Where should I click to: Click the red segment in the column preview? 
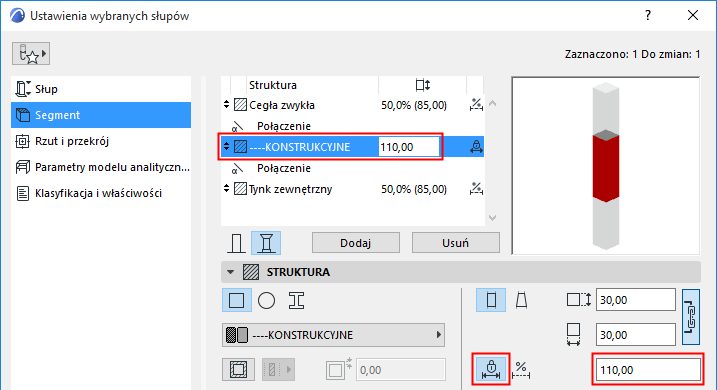(606, 166)
